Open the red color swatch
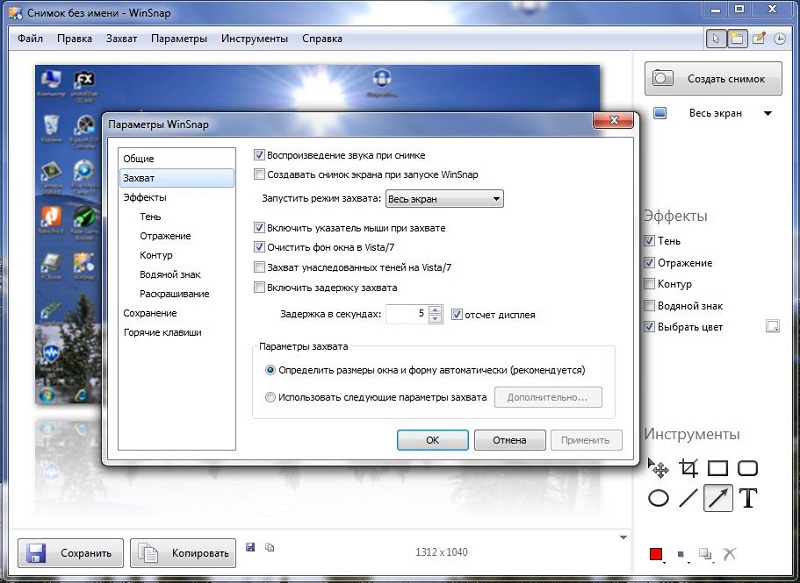The image size is (800, 583). tap(656, 554)
